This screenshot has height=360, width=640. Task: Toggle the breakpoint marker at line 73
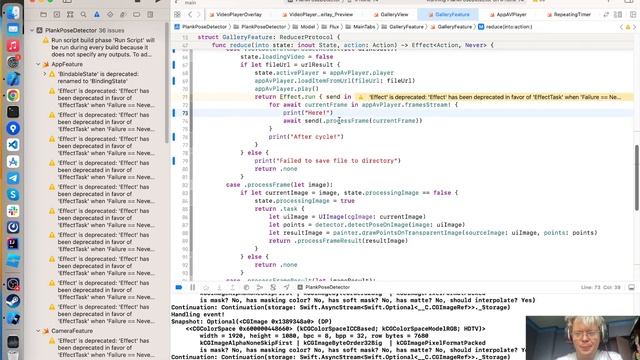point(174,113)
